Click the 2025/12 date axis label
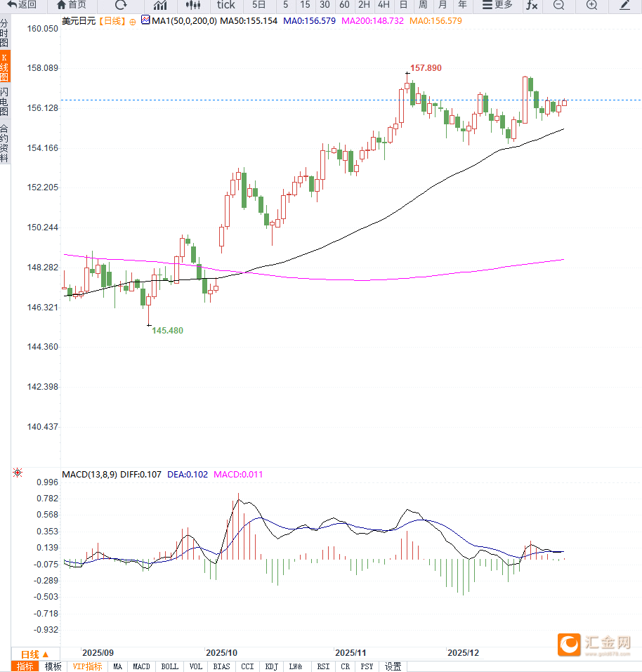642x672 pixels. tap(464, 653)
